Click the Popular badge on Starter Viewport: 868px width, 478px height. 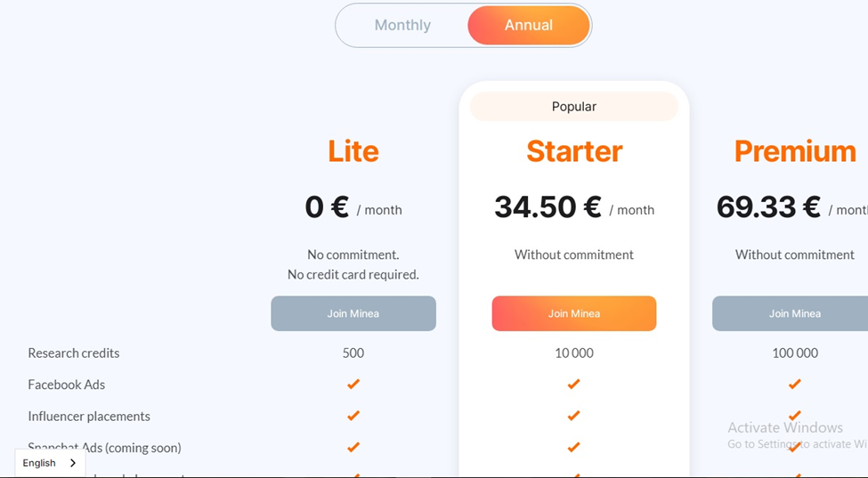574,107
